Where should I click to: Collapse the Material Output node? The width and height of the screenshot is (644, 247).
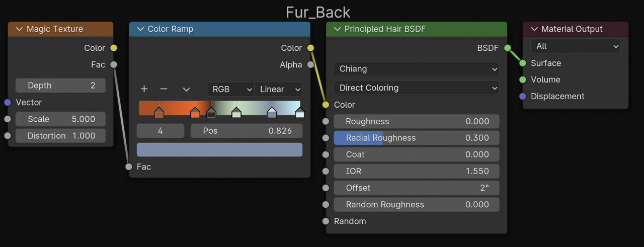pos(534,29)
